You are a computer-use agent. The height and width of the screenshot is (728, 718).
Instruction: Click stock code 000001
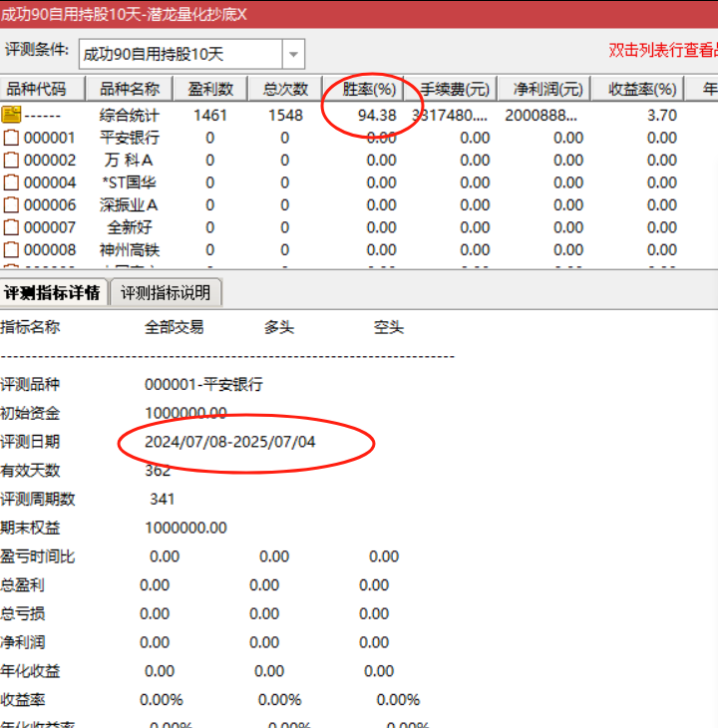coord(50,138)
